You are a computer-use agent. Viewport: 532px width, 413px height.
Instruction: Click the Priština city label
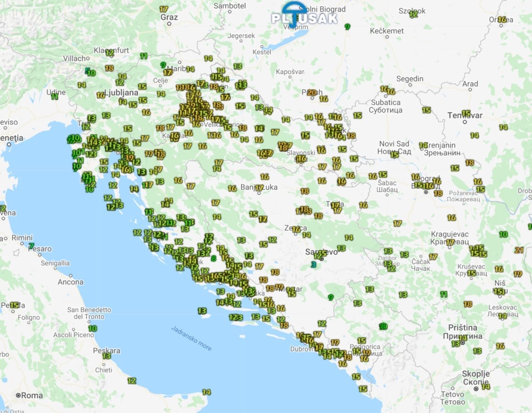463,327
